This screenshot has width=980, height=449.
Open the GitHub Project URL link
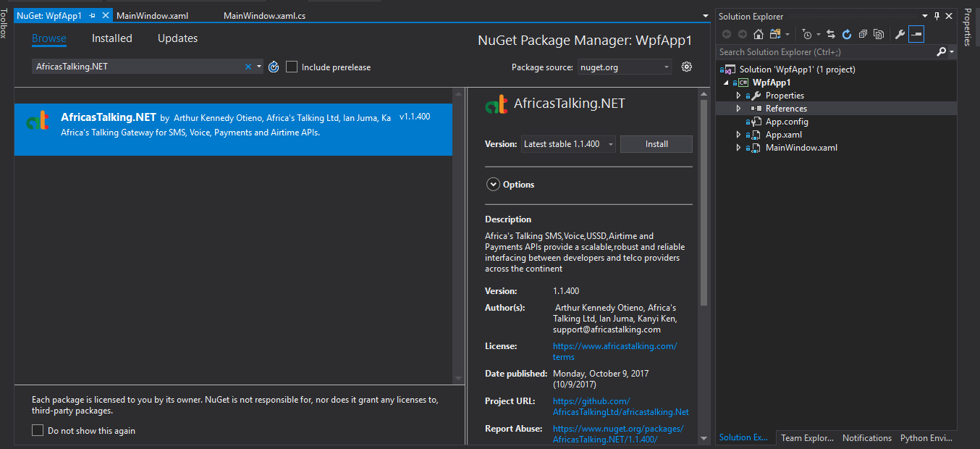pyautogui.click(x=621, y=406)
